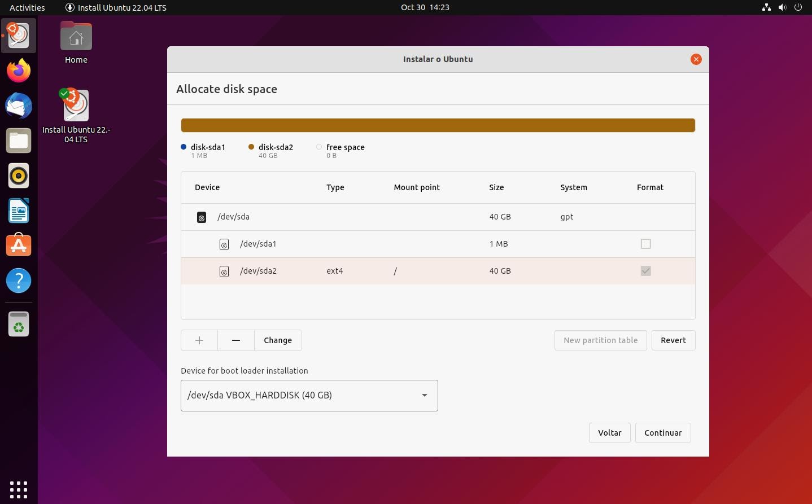The image size is (812, 504).
Task: Click Voltar to go back
Action: click(610, 433)
